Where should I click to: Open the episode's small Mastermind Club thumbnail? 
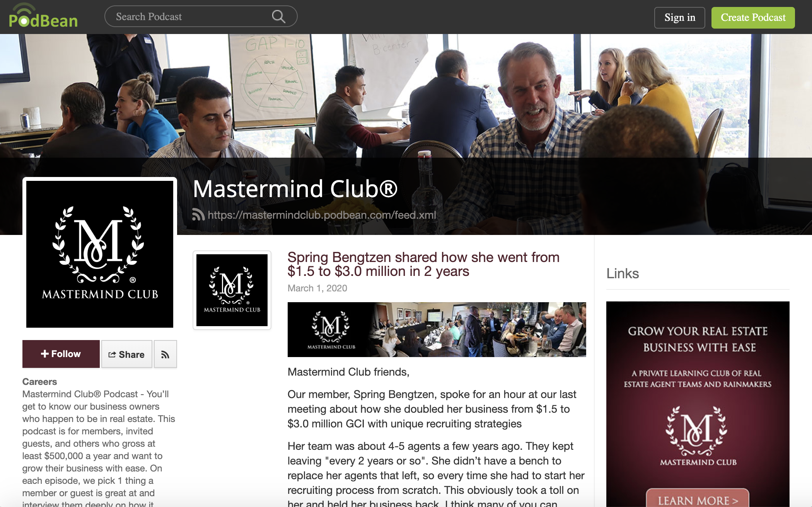tap(232, 290)
